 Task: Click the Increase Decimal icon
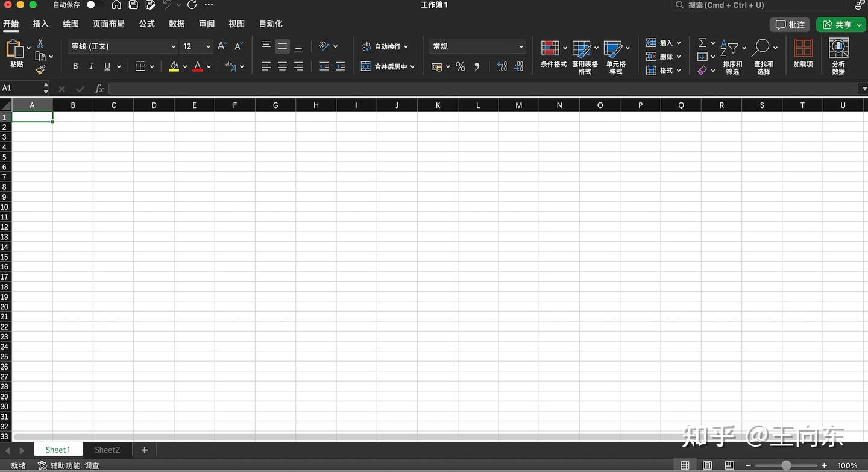tap(502, 66)
